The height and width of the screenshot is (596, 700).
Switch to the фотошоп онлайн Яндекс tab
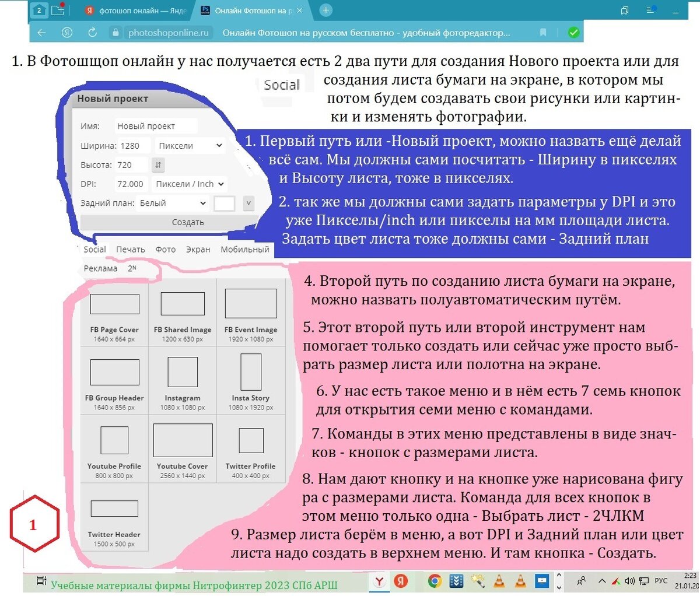coord(136,10)
